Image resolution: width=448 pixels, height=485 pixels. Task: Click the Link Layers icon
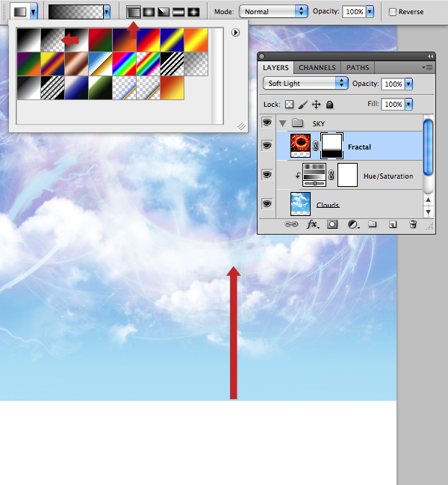pyautogui.click(x=291, y=224)
